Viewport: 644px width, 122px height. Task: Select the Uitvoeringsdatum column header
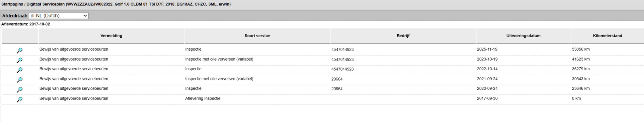click(x=523, y=36)
